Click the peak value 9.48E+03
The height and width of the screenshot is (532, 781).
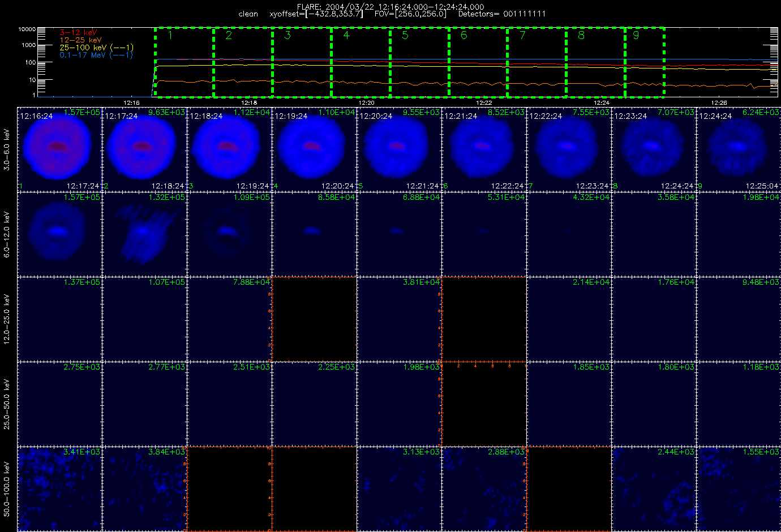tap(761, 282)
